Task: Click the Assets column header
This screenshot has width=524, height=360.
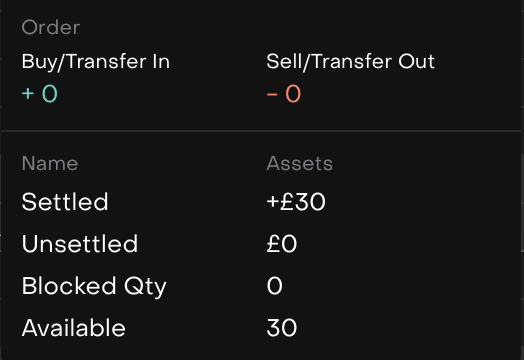Action: point(299,163)
